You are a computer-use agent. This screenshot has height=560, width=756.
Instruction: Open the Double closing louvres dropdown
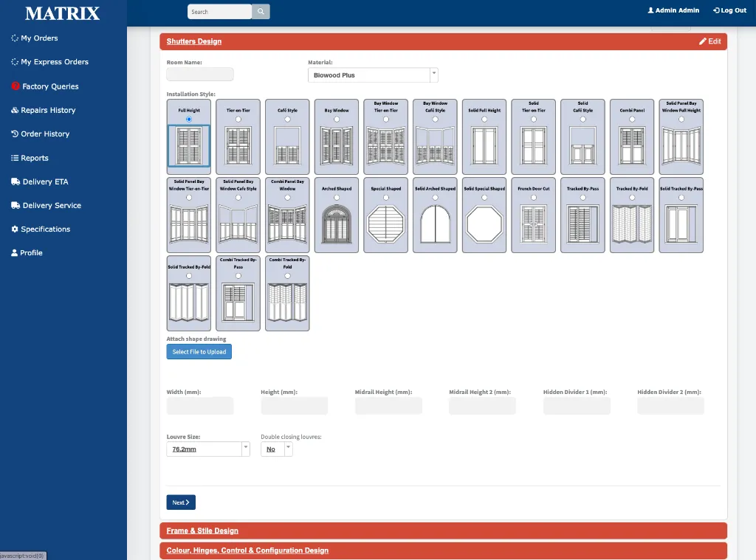coord(276,449)
